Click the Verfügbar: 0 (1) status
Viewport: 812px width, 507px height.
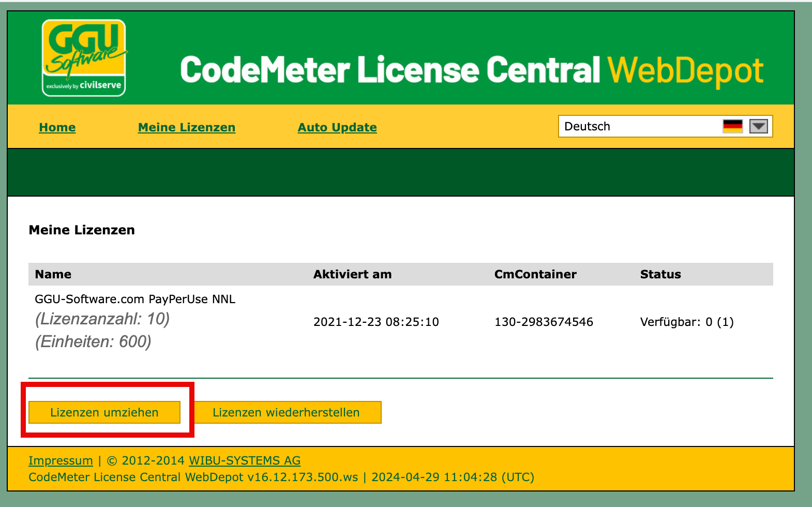(x=687, y=322)
